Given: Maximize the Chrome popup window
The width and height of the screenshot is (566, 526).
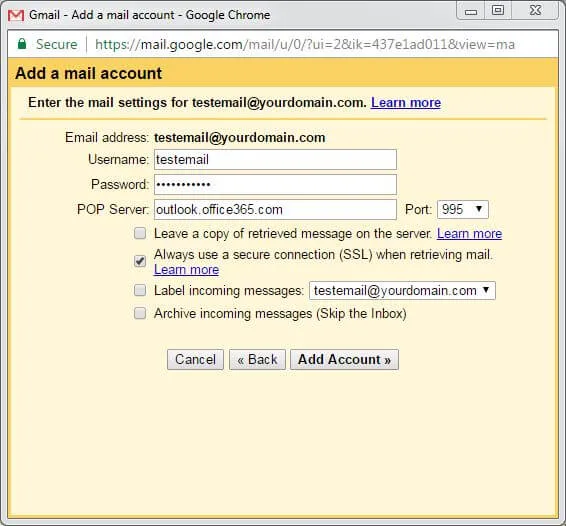Looking at the screenshot, I should [498, 10].
